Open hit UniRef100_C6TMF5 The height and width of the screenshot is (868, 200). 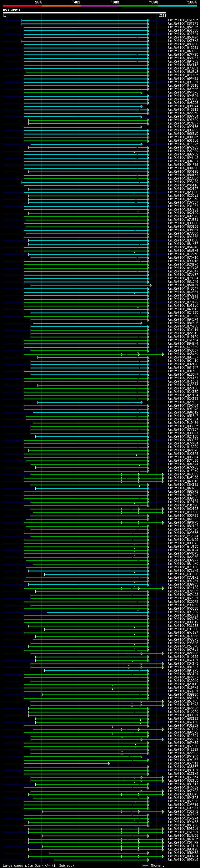(183, 20)
